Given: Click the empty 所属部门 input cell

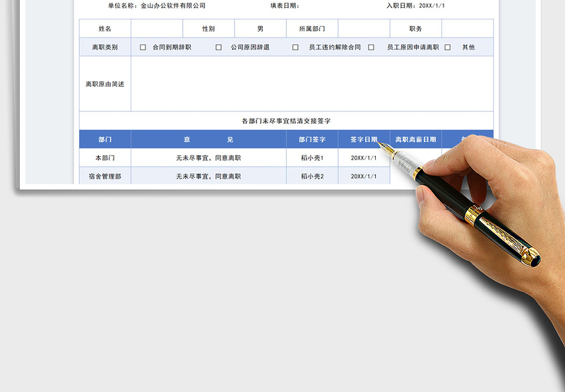Looking at the screenshot, I should (364, 29).
